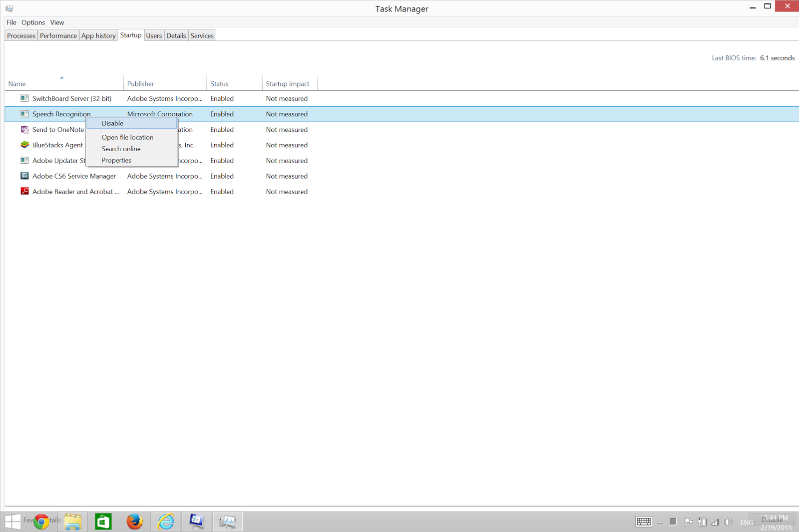Image resolution: width=799 pixels, height=532 pixels.
Task: Click the volume speaker tray icon
Action: pyautogui.click(x=729, y=522)
